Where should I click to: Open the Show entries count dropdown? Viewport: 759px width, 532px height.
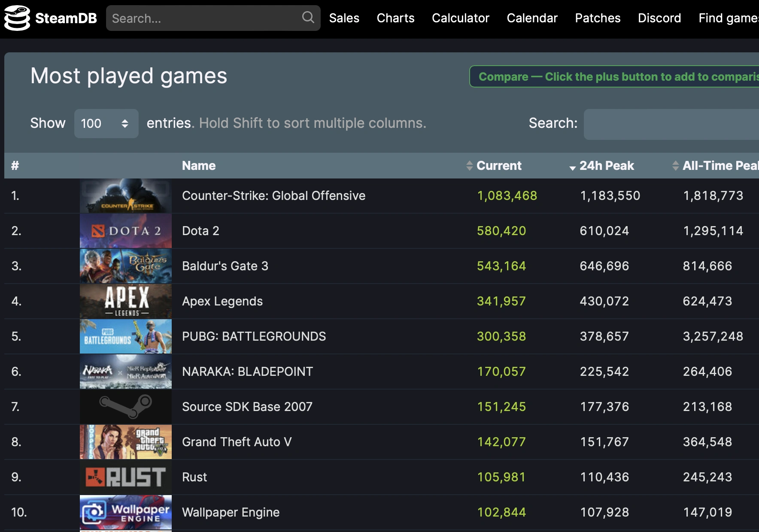[x=106, y=124]
